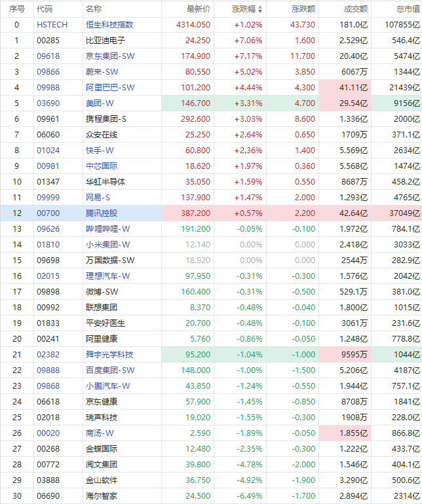Viewport: 422px width, 504px height.
Task: Open 美团-W stock link
Action: [100, 103]
